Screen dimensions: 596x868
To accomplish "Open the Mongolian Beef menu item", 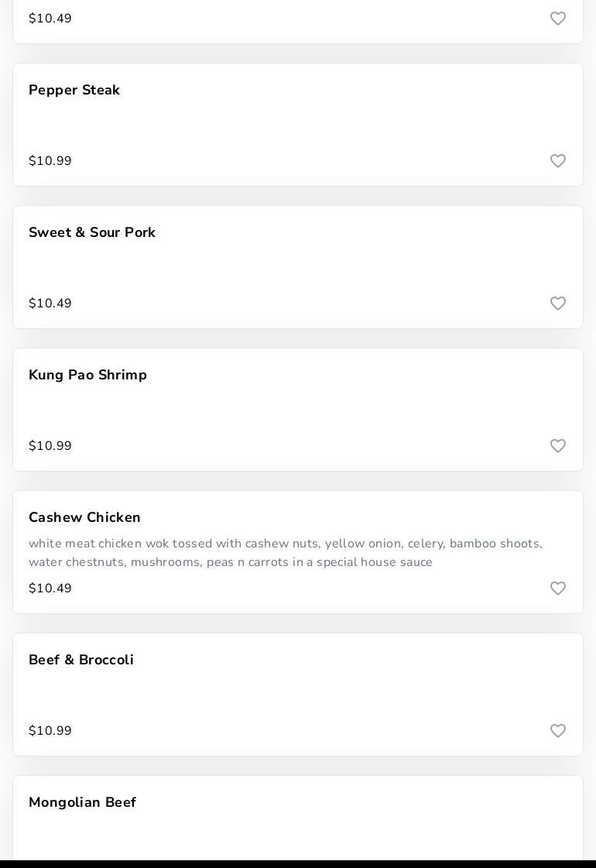I will point(82,803).
